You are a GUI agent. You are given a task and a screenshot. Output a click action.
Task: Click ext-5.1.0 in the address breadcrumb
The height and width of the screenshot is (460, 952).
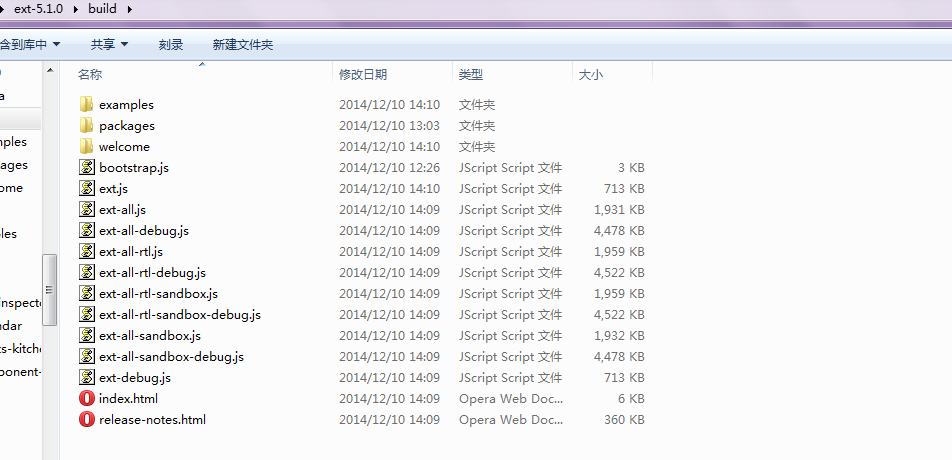(x=38, y=9)
